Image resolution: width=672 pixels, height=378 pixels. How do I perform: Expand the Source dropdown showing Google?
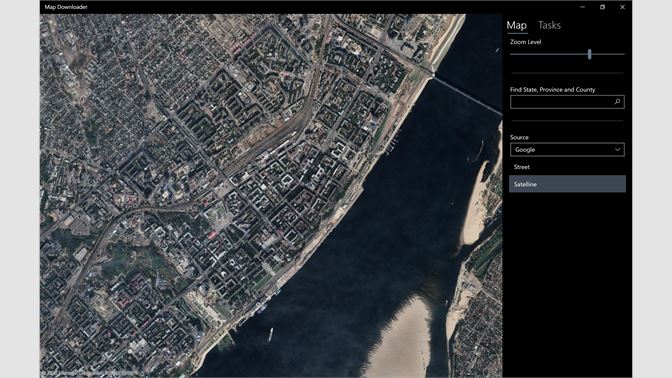pos(567,150)
